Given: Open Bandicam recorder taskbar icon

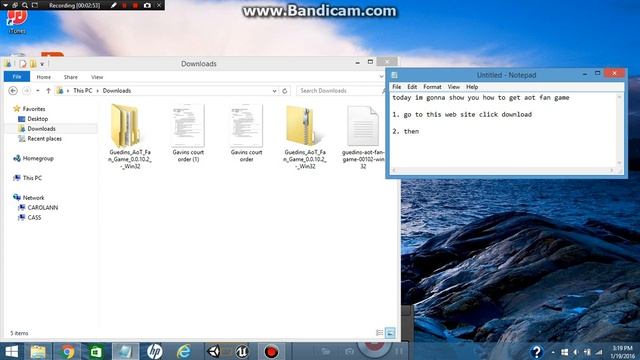Looking at the screenshot, I should (271, 351).
